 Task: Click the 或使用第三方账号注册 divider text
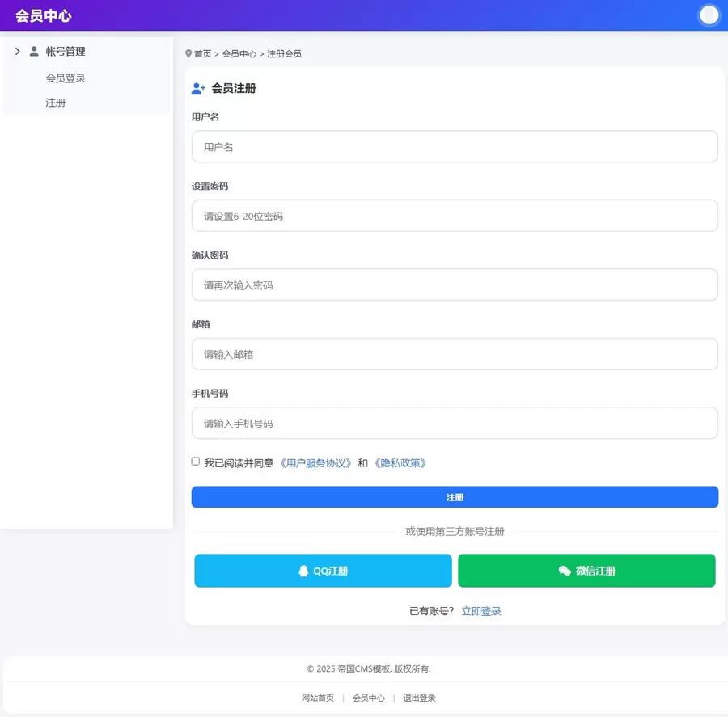455,531
